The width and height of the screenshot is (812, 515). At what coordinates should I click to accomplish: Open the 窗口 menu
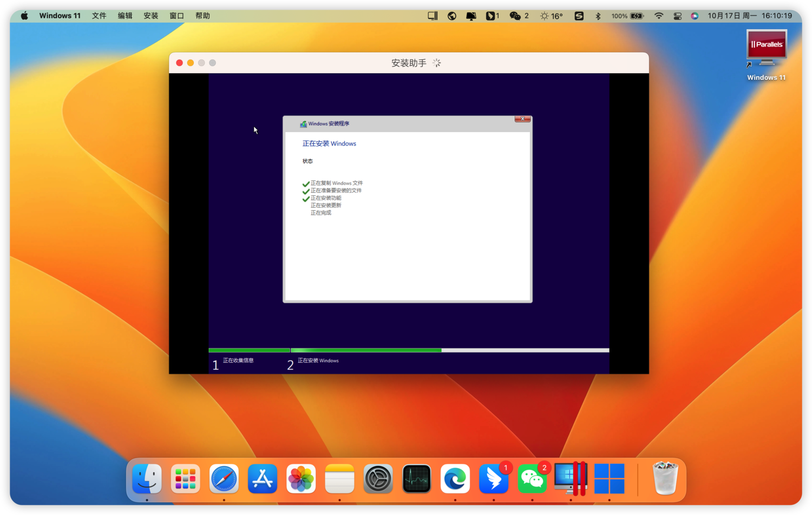[177, 16]
